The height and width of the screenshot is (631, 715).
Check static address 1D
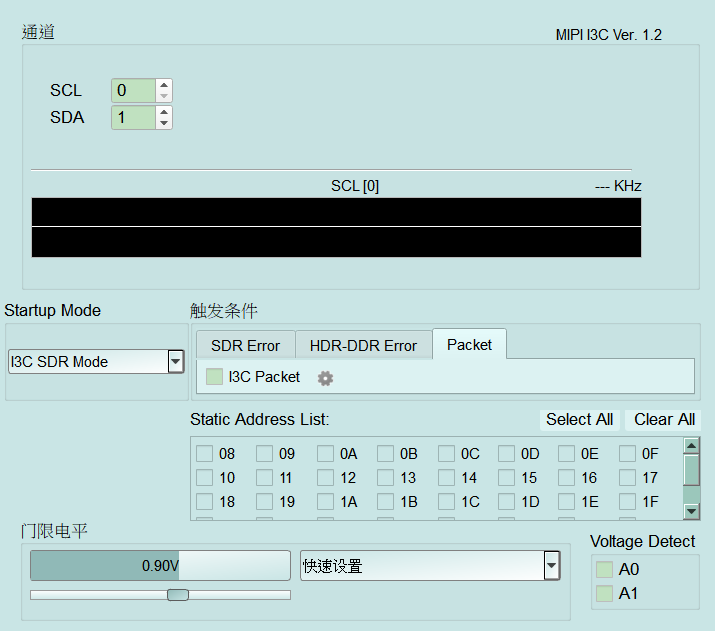[x=506, y=502]
